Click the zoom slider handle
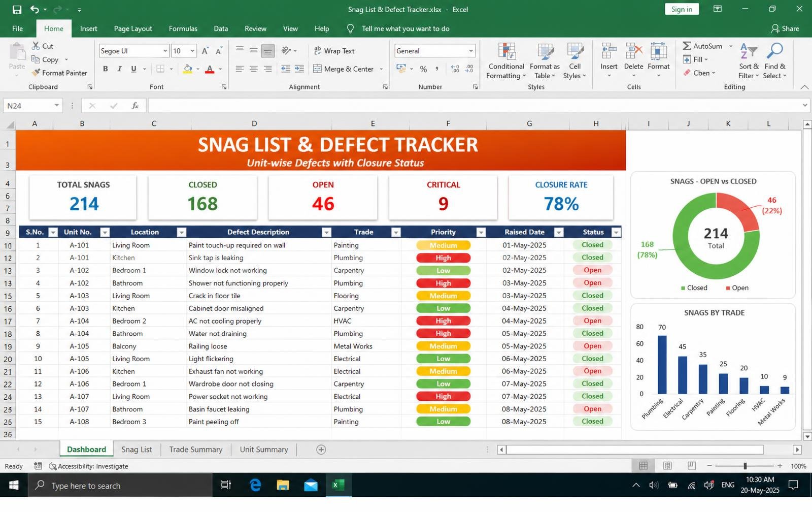812x512 pixels. click(745, 466)
